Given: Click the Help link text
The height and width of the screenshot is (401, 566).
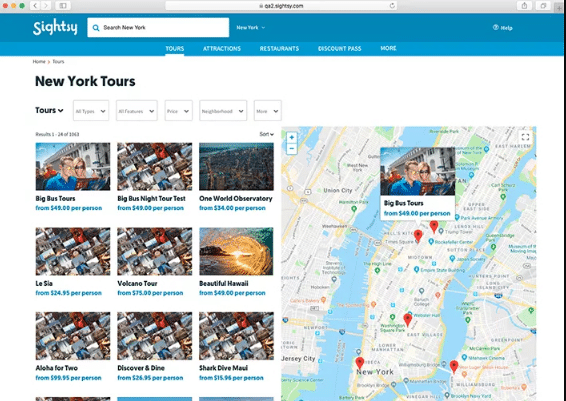Looking at the screenshot, I should tap(506, 28).
